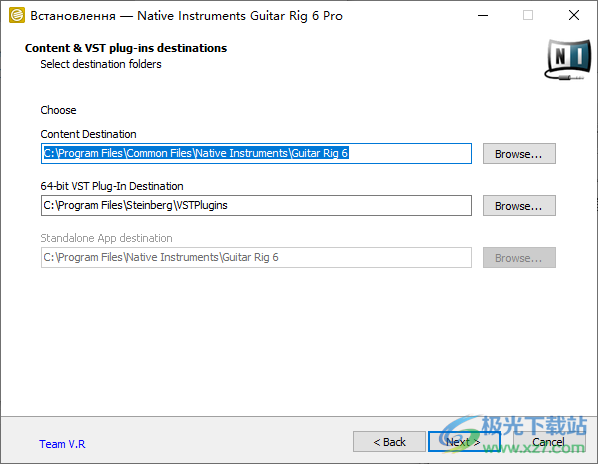
Task: Open the Team V.R link
Action: tap(62, 444)
